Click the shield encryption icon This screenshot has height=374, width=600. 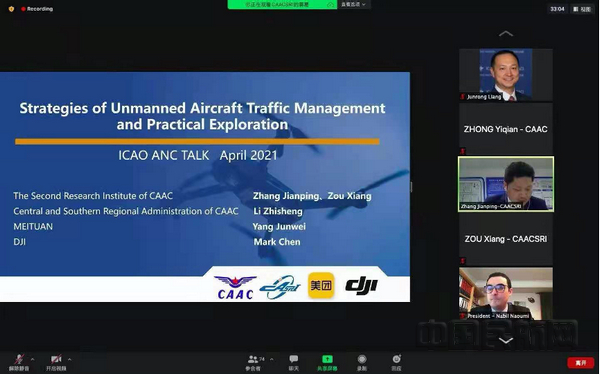click(11, 9)
